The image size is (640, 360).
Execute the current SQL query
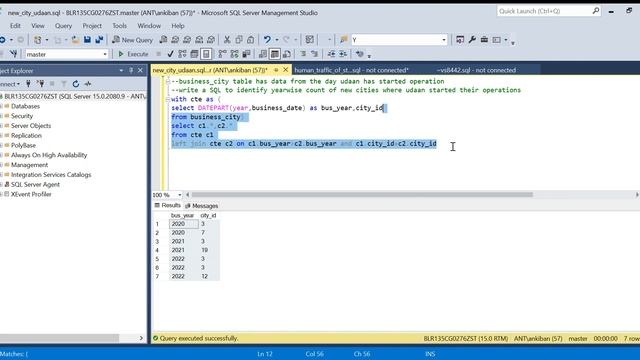pos(133,54)
